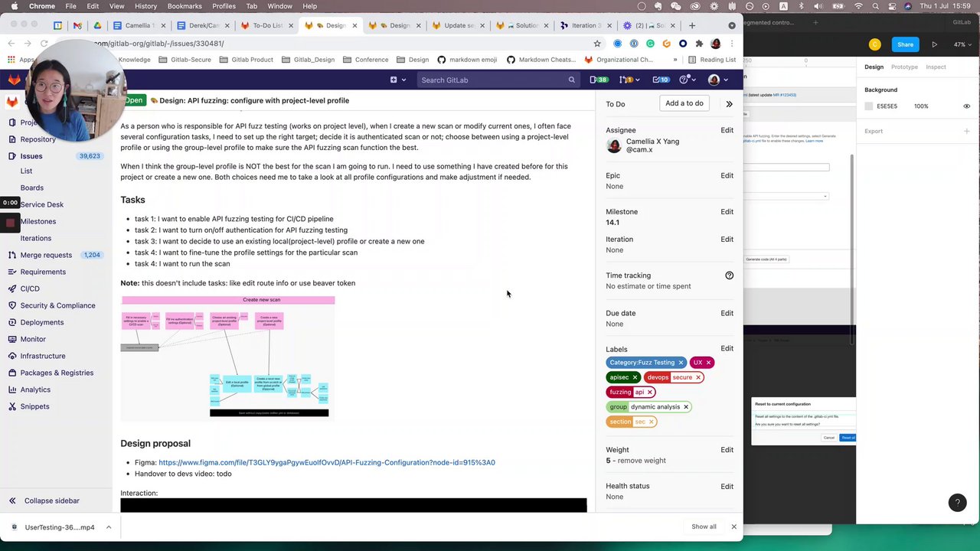Open the create new plus icon in GitLab header

[x=394, y=80]
